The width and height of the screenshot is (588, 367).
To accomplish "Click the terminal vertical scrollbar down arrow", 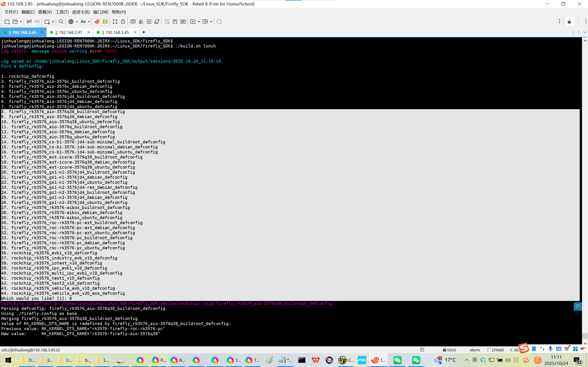I will (x=585, y=343).
